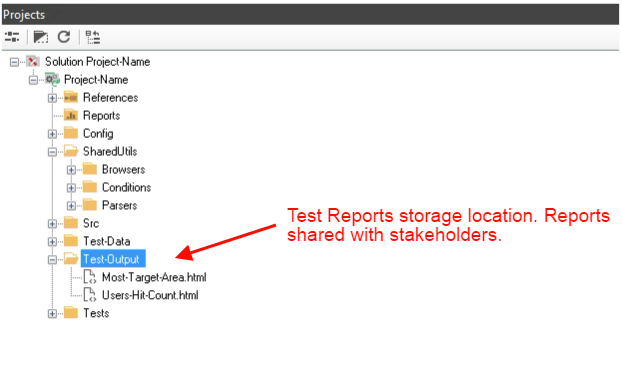
Task: Click the Src folder icon
Action: [71, 223]
